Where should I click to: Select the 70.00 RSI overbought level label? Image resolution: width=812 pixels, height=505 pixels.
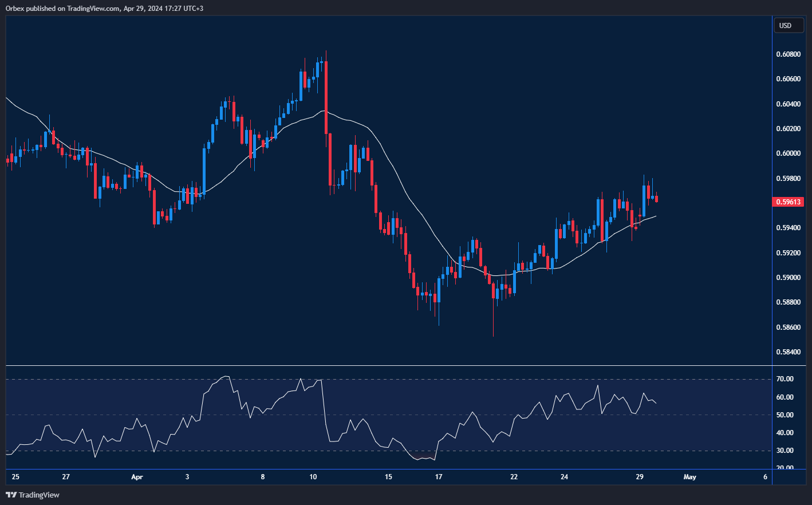(x=785, y=379)
